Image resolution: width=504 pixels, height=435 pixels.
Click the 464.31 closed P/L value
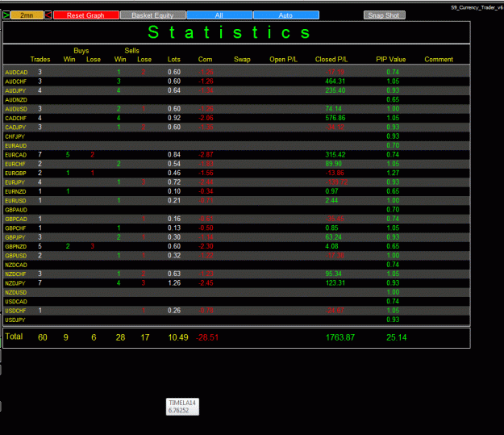click(335, 82)
